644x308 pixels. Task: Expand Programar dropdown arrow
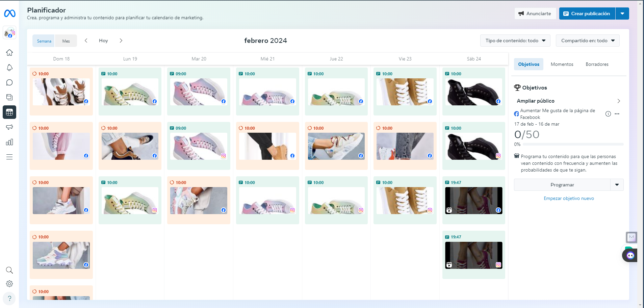[617, 185]
